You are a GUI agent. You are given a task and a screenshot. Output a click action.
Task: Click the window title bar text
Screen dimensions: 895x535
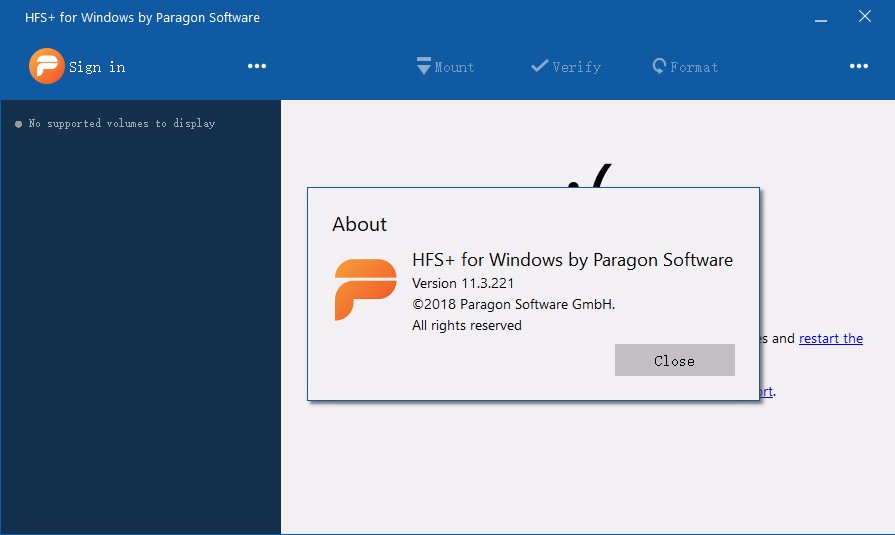point(142,18)
